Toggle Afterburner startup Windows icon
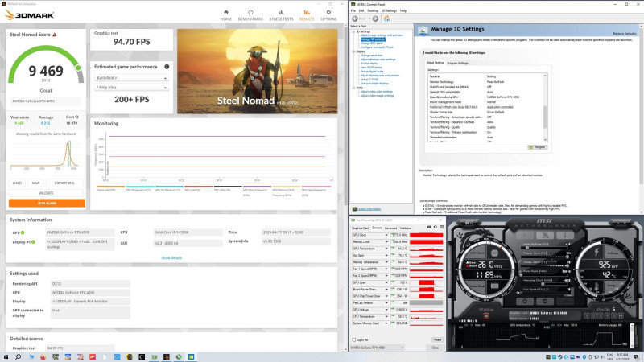This screenshot has width=644, height=362. [x=486, y=316]
